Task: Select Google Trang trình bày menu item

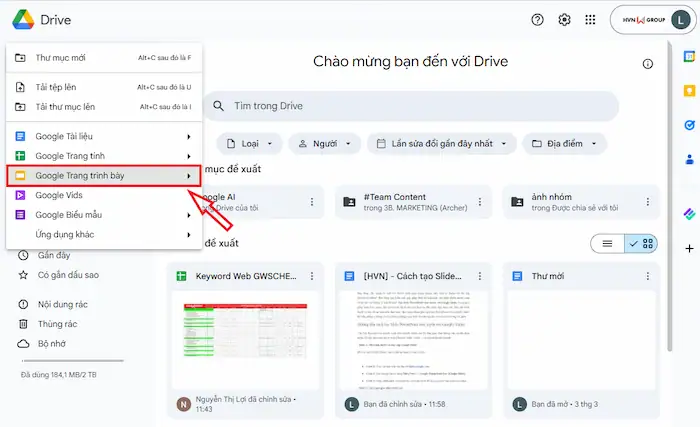Action: (x=102, y=176)
